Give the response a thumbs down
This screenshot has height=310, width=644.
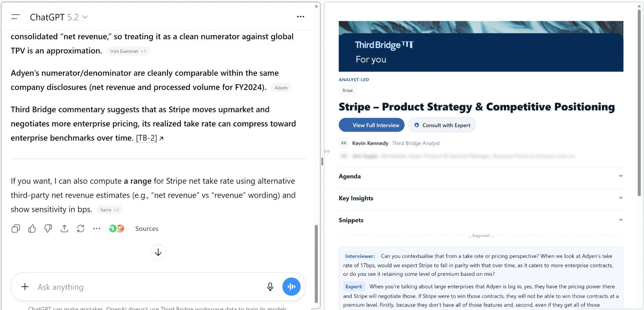point(48,229)
